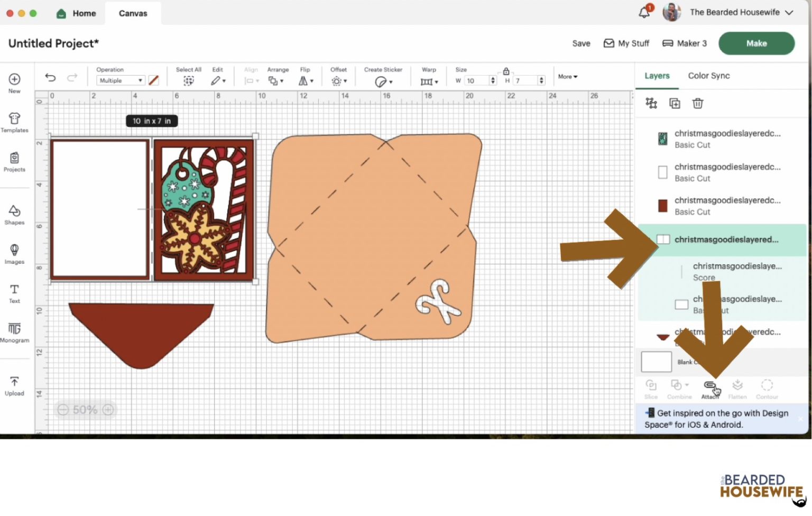812x516 pixels.
Task: Toggle the size aspect ratio lock
Action: tap(506, 71)
